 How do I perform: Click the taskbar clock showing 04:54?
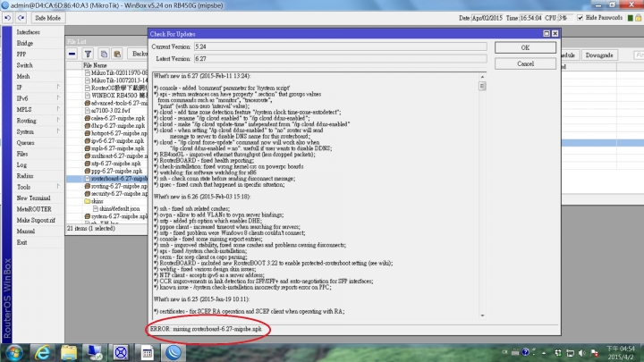(621, 352)
